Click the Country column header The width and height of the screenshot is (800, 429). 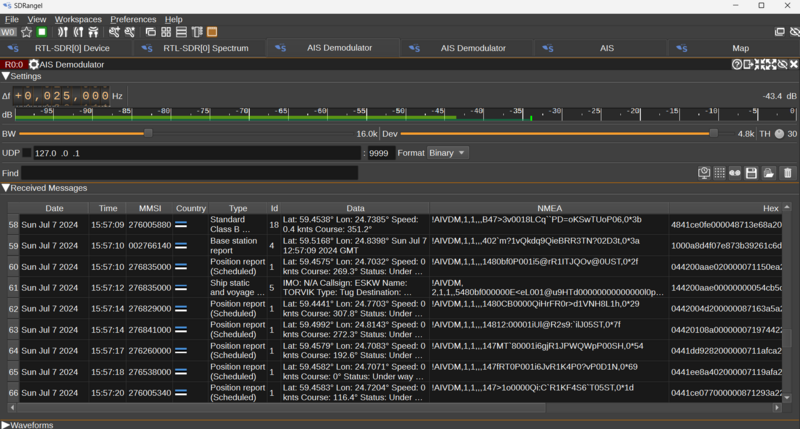[191, 208]
